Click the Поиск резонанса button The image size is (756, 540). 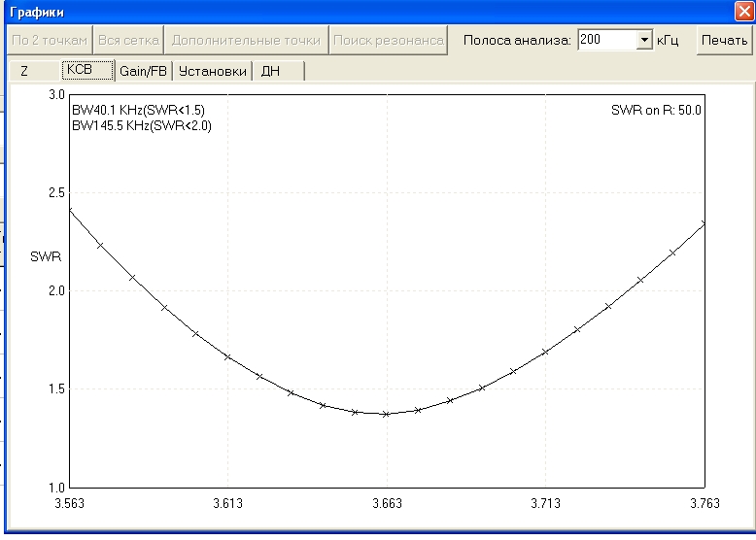click(x=388, y=40)
